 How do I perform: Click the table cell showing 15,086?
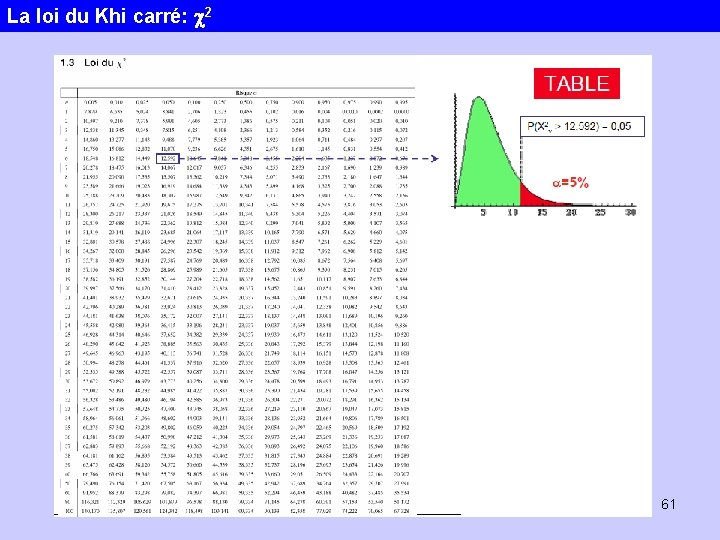116,149
